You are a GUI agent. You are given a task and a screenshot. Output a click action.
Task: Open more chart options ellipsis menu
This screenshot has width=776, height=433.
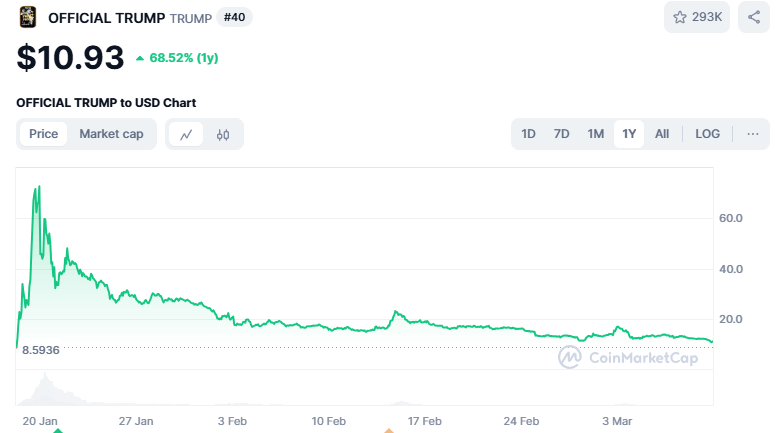tap(753, 134)
